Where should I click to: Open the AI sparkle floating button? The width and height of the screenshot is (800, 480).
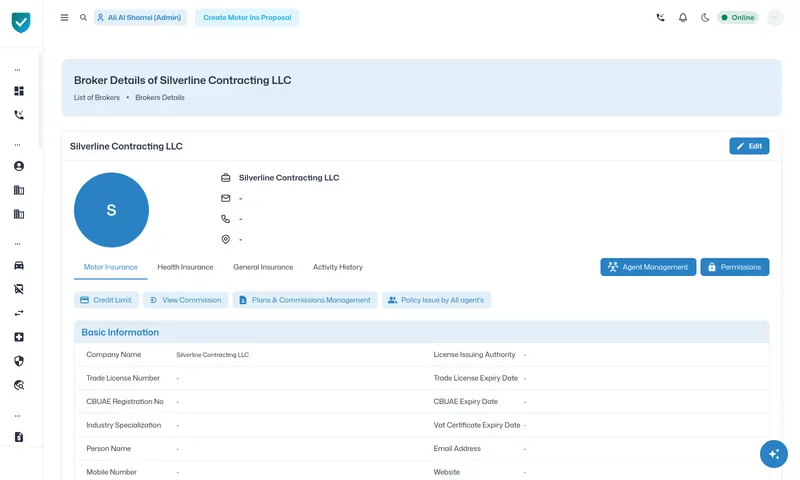773,454
